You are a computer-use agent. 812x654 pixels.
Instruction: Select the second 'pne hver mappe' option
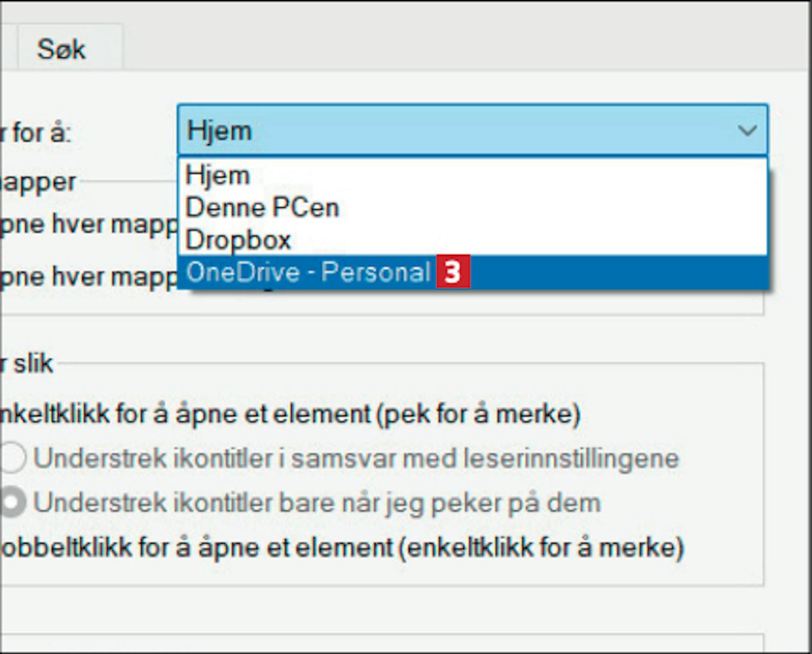[89, 276]
